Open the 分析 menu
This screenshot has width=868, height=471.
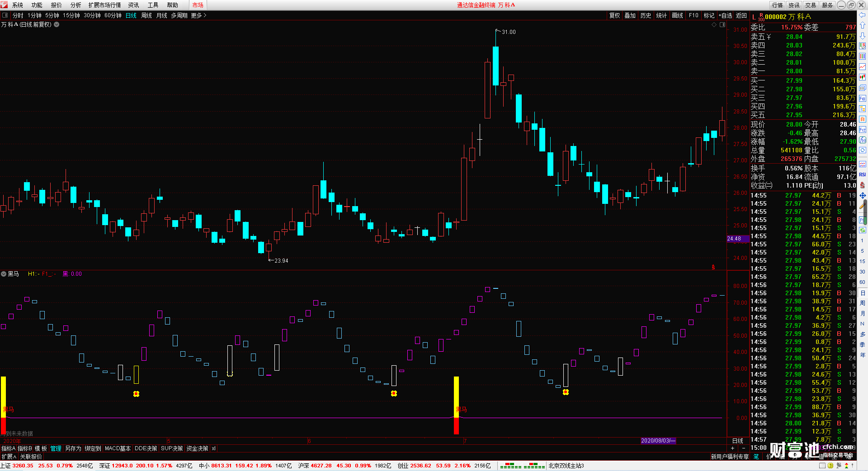click(76, 5)
